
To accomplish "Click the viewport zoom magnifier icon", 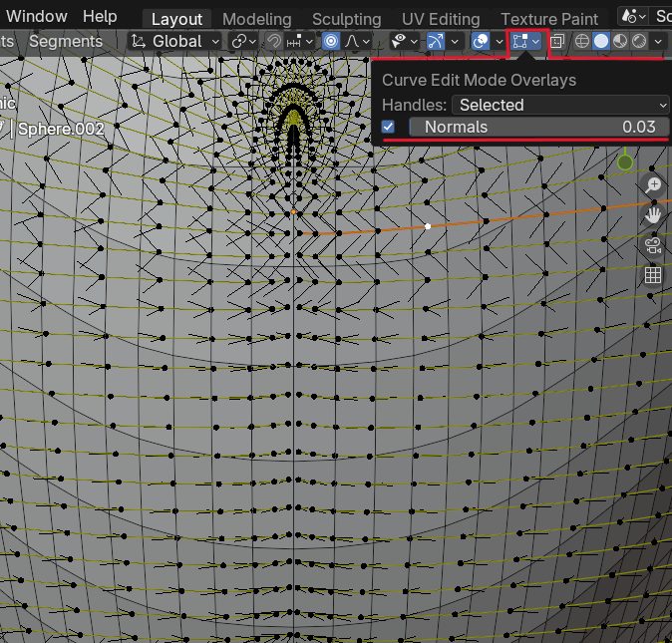I will (653, 185).
